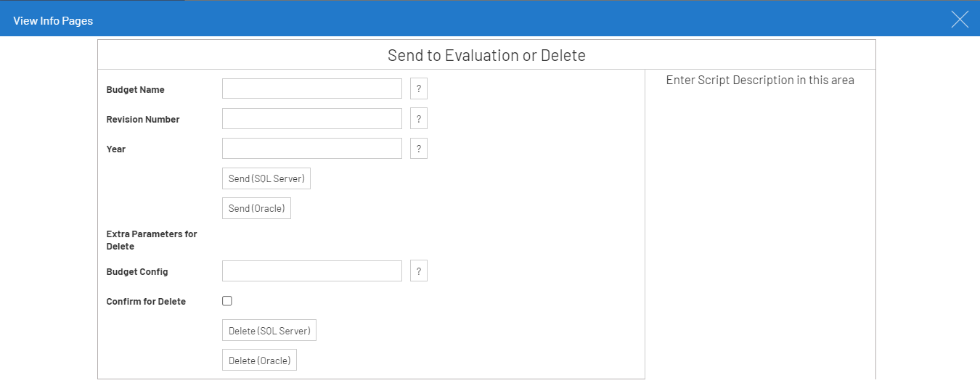Close the View Info Pages dialog
The width and height of the screenshot is (980, 383).
point(960,20)
